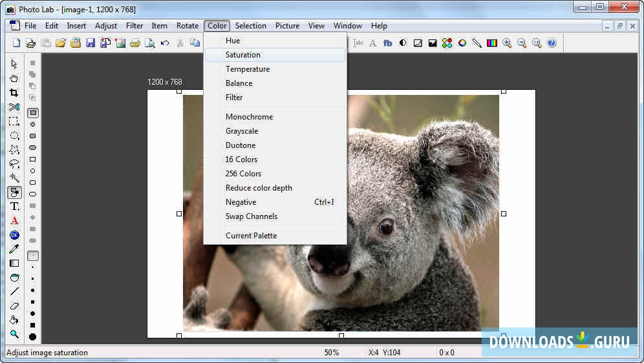This screenshot has height=363, width=644.
Task: Choose 256 Colors menu entry
Action: [275, 174]
